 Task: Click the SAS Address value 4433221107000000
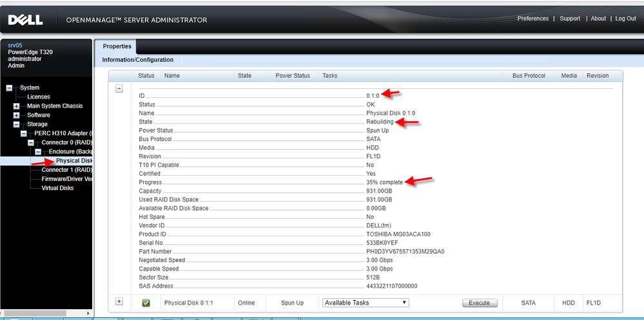(x=392, y=286)
